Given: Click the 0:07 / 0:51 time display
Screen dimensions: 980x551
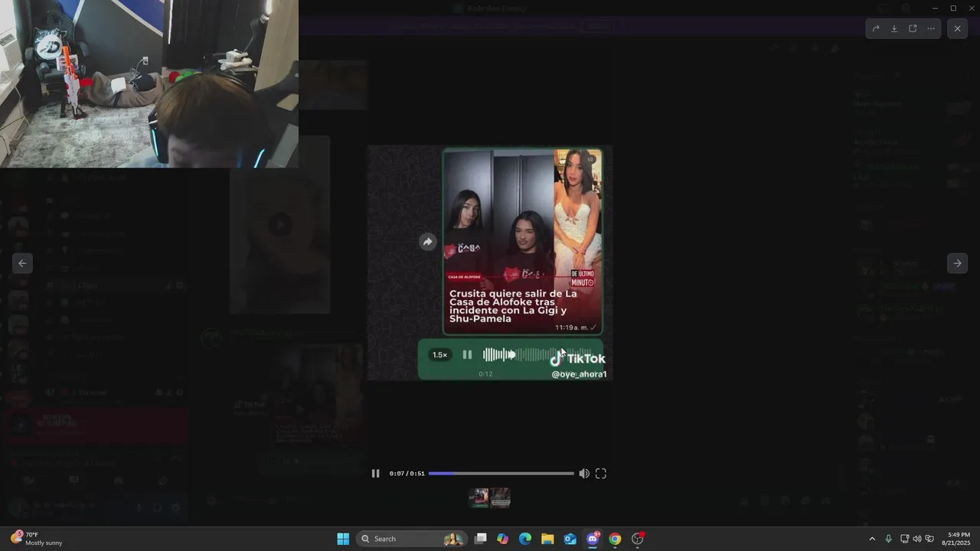Looking at the screenshot, I should coord(407,473).
